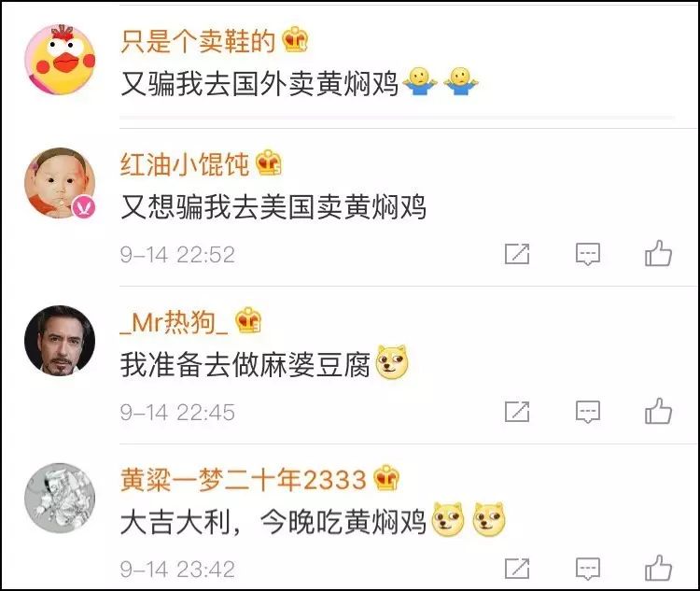Tap crown badge next to 只是个卖鞋的
This screenshot has height=591, width=700.
coord(295,39)
